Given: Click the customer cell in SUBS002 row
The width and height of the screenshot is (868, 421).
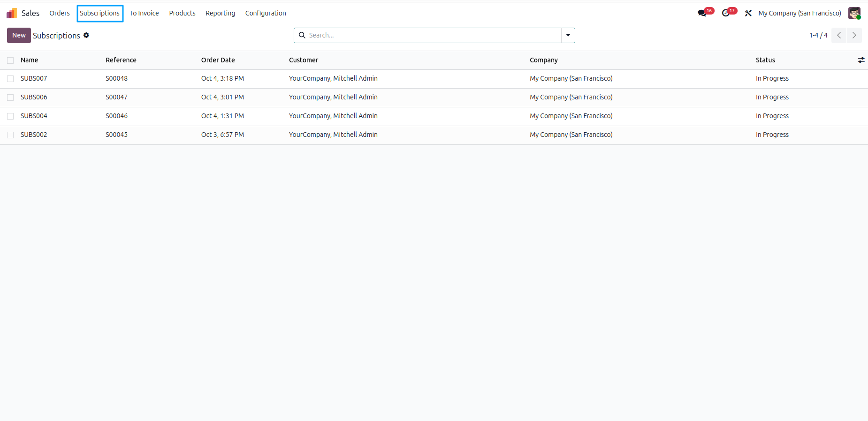Looking at the screenshot, I should pos(333,135).
